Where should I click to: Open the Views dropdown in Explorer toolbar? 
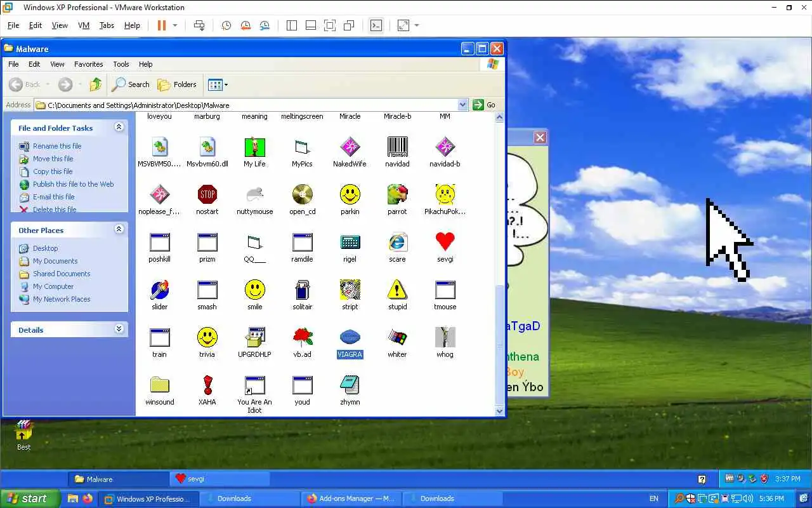226,84
